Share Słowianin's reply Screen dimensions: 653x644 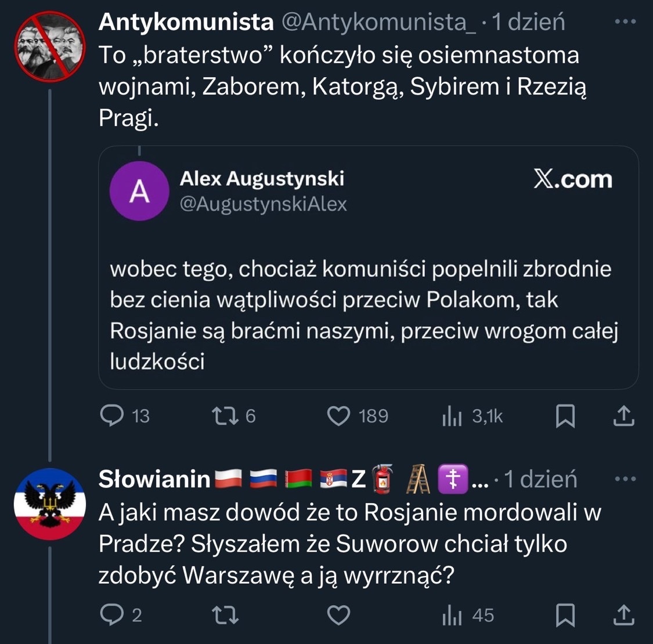click(x=623, y=615)
